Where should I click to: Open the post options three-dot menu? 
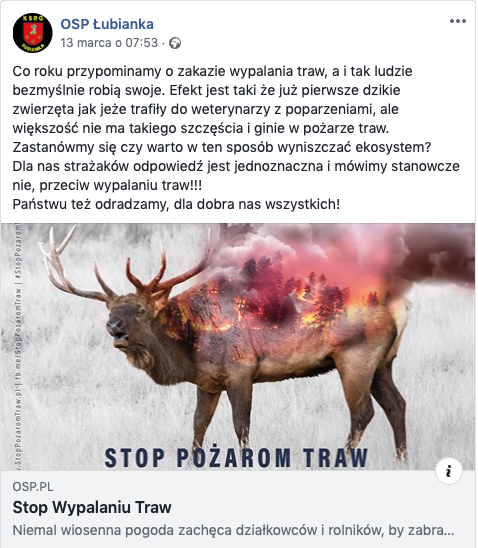(x=458, y=21)
